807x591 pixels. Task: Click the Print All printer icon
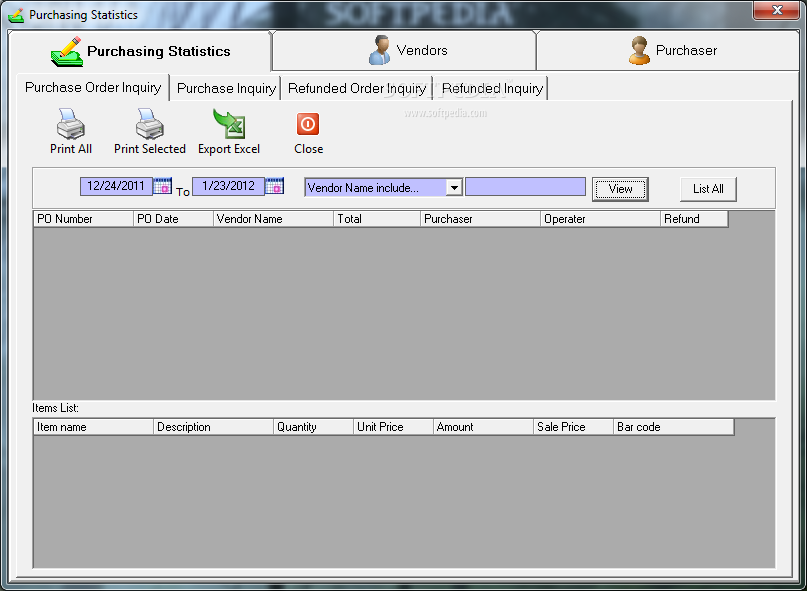[x=71, y=124]
